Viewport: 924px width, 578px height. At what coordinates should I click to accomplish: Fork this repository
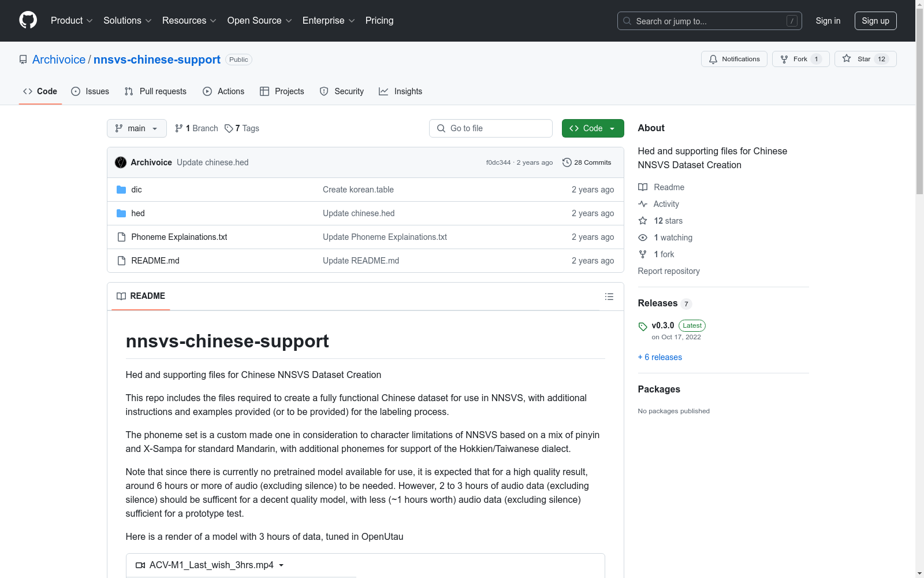[x=800, y=59]
